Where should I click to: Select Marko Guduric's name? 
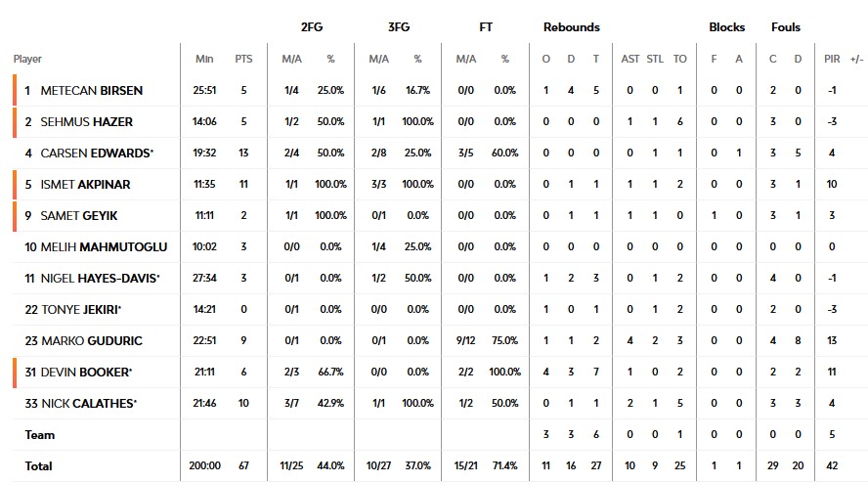tap(92, 341)
